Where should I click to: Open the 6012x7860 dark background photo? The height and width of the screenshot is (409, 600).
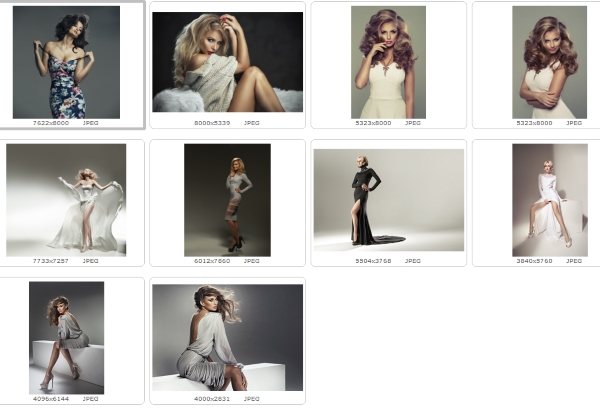pos(227,200)
